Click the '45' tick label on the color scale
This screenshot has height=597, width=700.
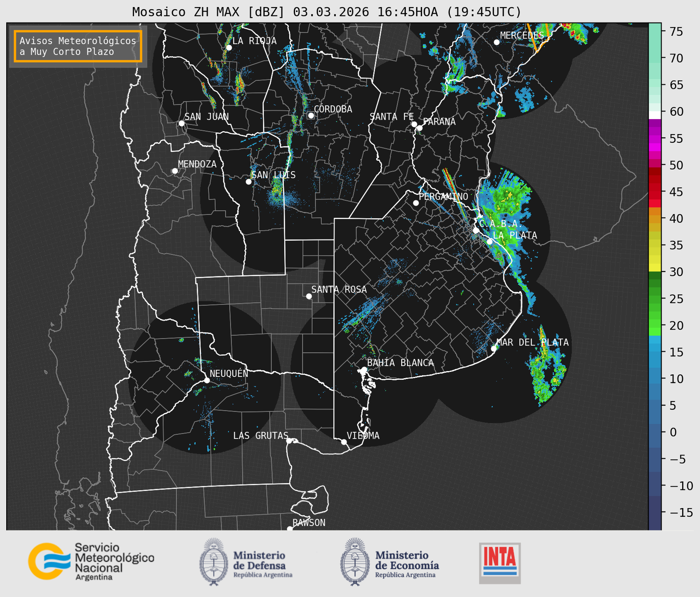coord(677,192)
